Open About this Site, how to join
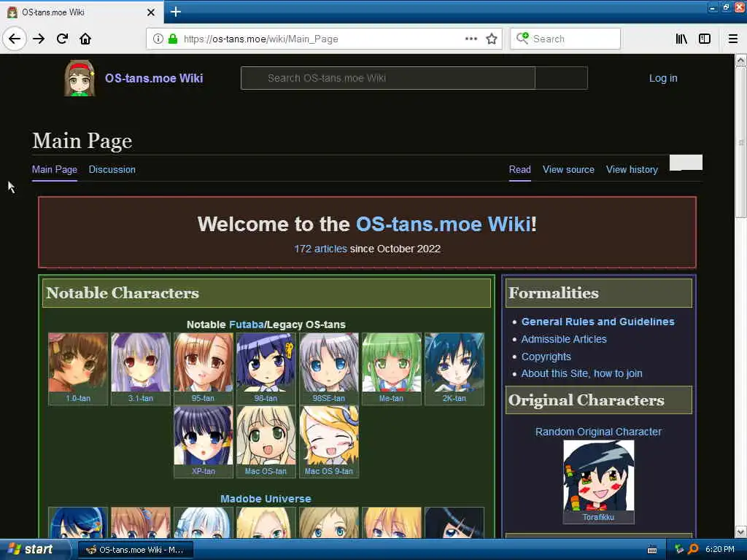The width and height of the screenshot is (747, 560). (581, 373)
